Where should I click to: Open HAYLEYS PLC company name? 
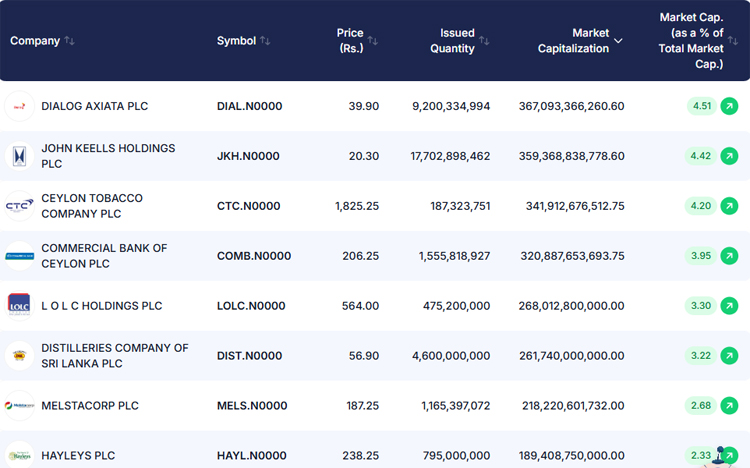(78, 455)
